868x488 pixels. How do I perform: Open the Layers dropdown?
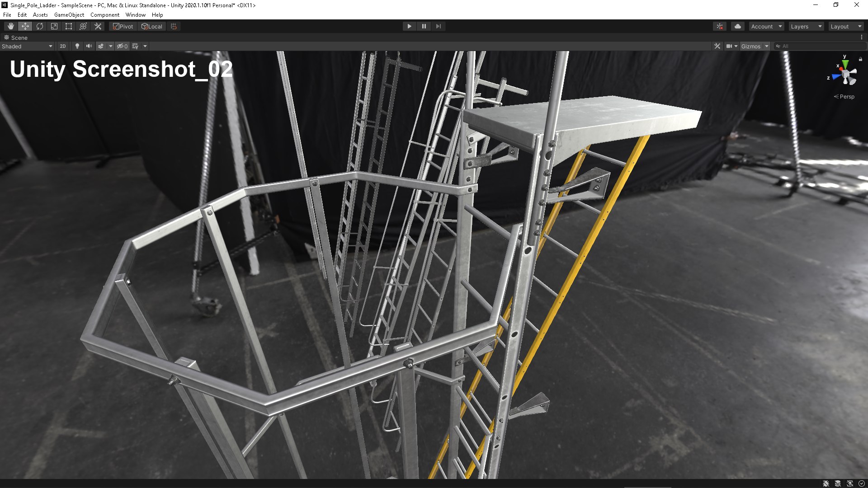[x=806, y=26]
